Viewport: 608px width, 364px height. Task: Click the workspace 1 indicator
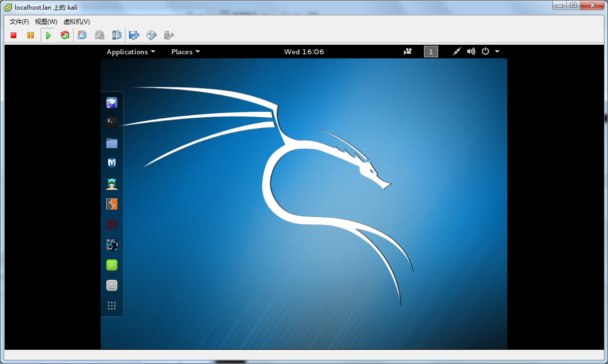[431, 51]
